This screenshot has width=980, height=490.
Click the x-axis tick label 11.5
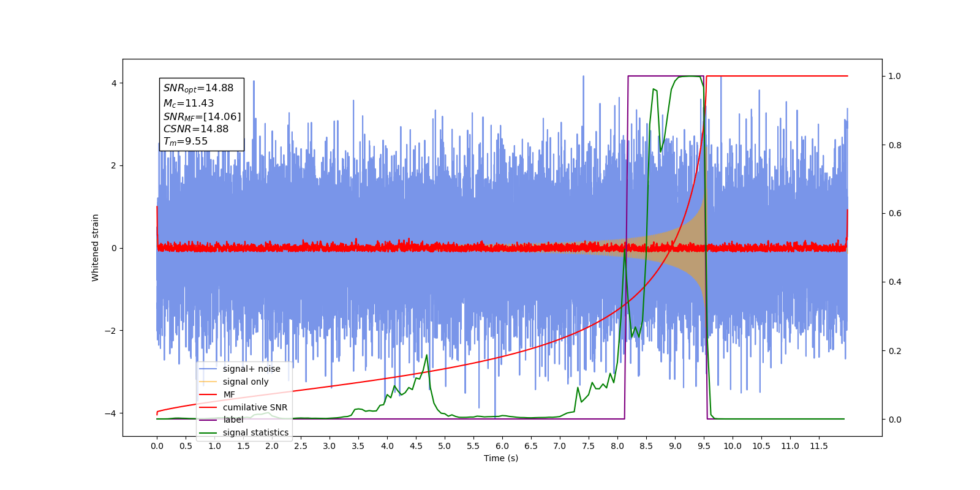(x=819, y=446)
